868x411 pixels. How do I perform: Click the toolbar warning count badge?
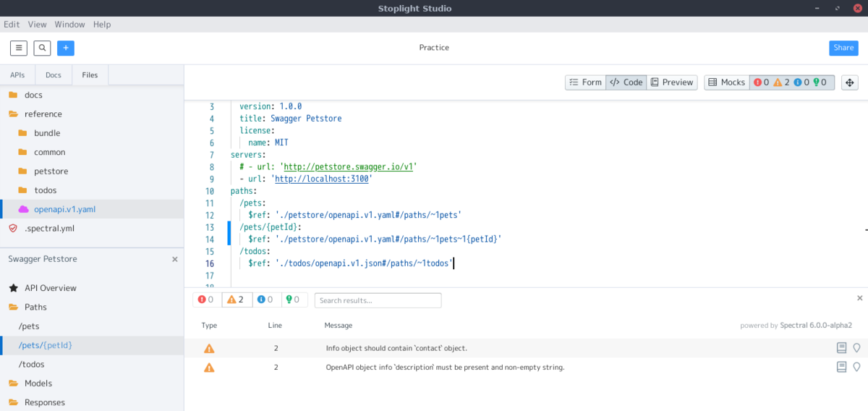coord(781,82)
